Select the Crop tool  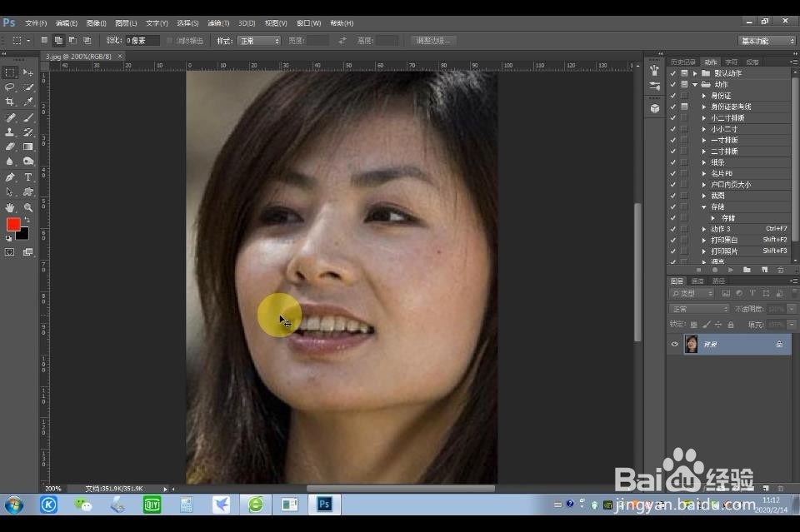pos(10,102)
